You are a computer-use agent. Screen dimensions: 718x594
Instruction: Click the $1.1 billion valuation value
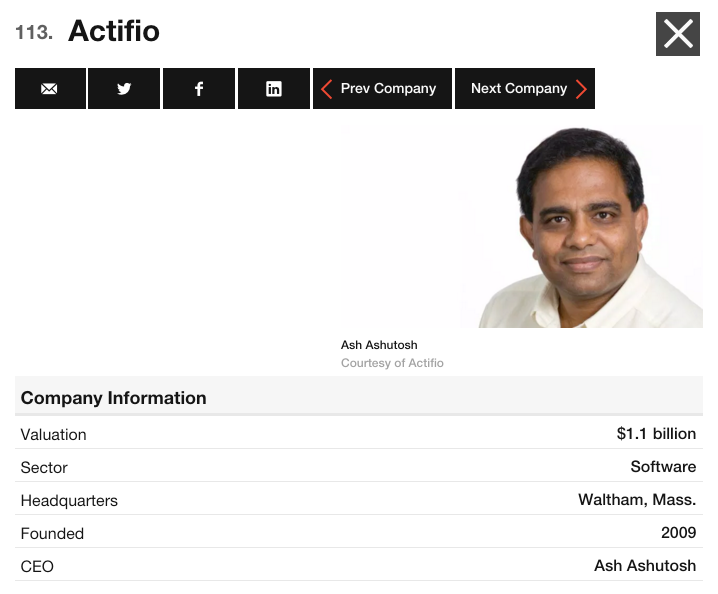click(x=656, y=434)
